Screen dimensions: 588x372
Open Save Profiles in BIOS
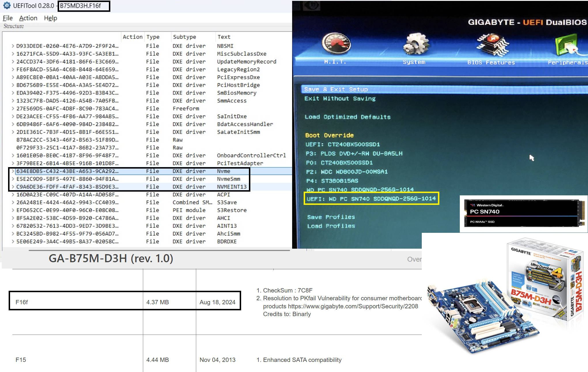[331, 217]
